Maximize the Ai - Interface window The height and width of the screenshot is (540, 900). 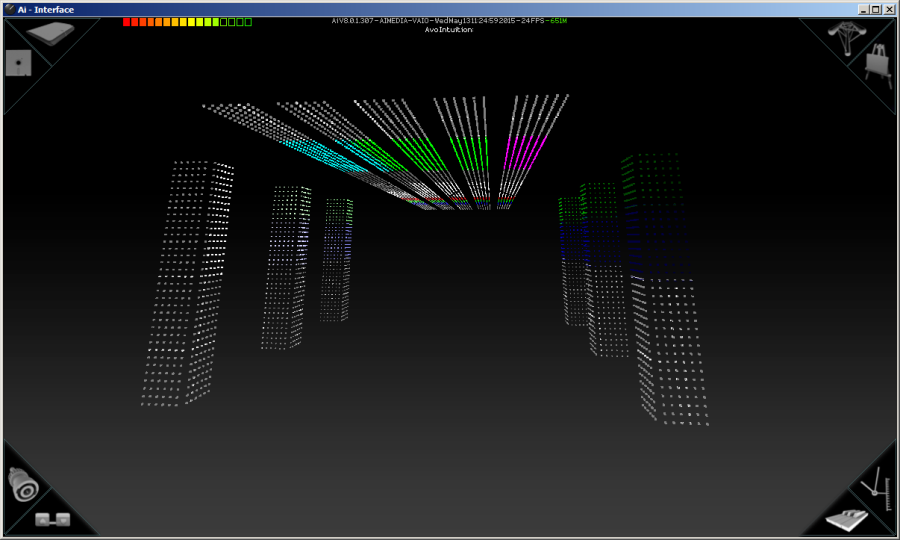pos(875,9)
